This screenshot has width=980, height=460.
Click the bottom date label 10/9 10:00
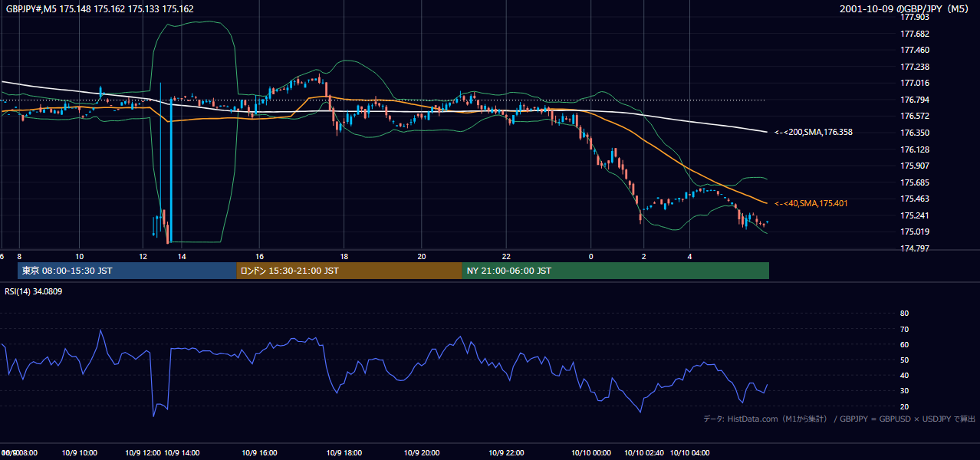click(80, 453)
